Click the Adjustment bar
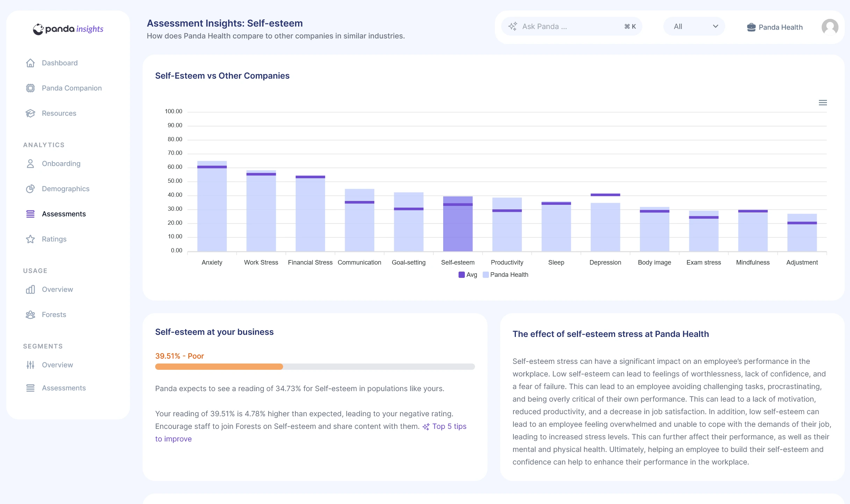The height and width of the screenshot is (504, 850). 802,233
